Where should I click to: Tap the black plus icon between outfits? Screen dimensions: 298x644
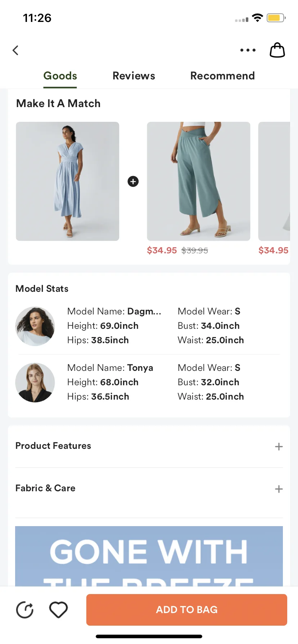[x=133, y=181]
